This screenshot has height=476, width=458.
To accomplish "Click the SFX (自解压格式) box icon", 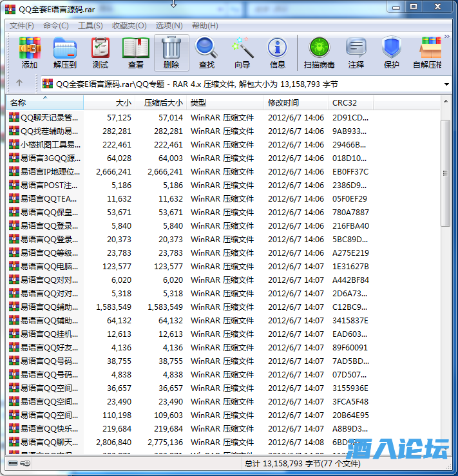I will pos(428,53).
